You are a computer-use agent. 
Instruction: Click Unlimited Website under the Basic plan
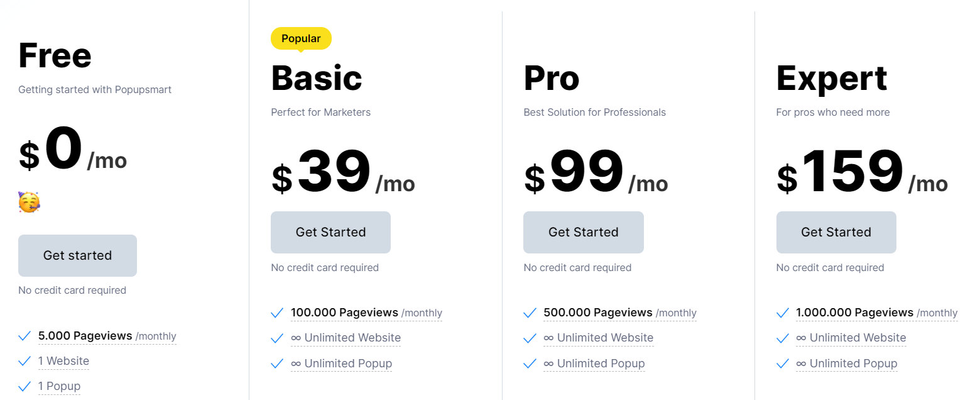click(346, 338)
